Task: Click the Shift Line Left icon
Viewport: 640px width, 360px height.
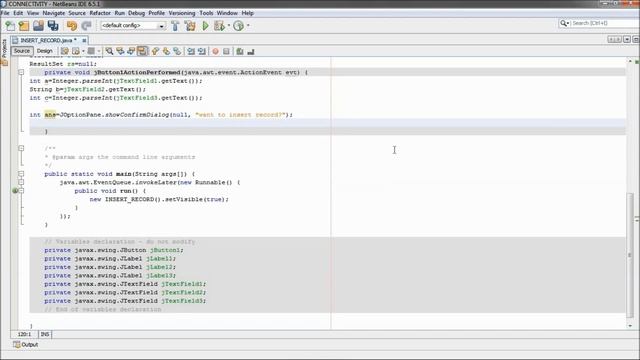Action: pos(191,51)
